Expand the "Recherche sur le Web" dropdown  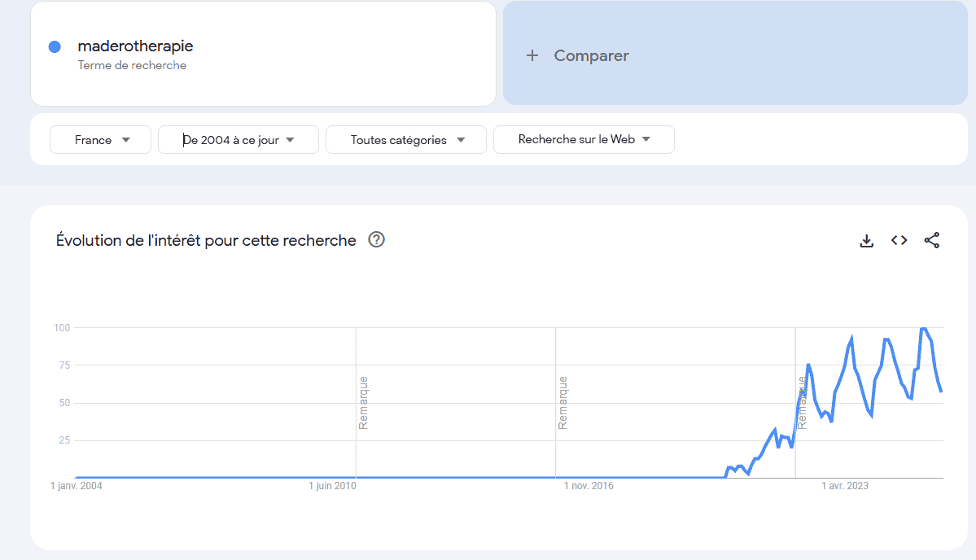coord(584,139)
